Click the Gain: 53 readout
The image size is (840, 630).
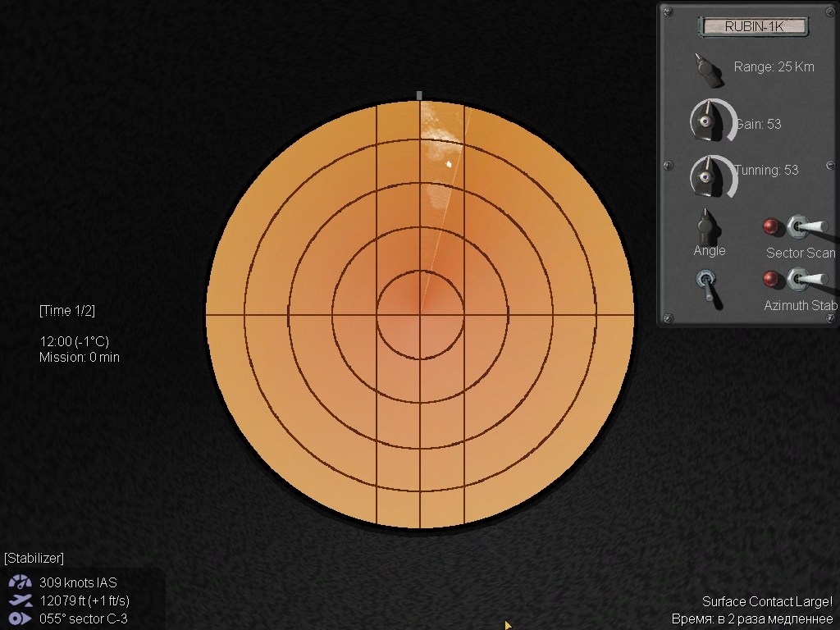759,125
